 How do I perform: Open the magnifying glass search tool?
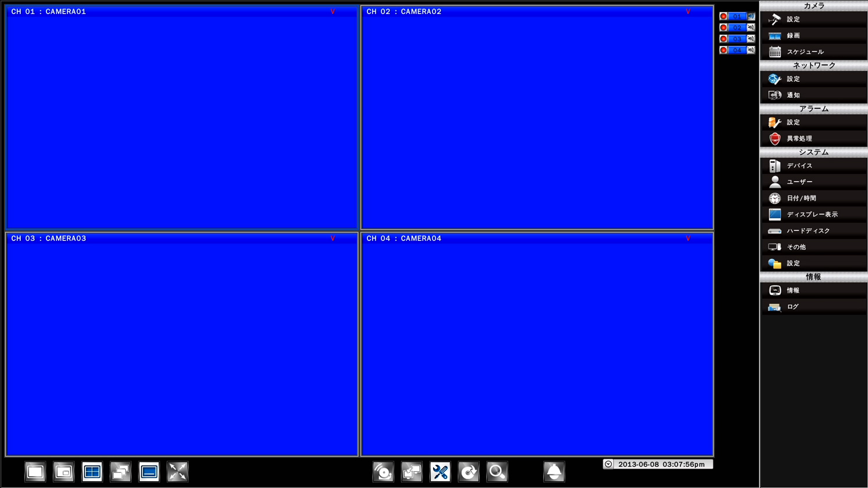pos(497,472)
